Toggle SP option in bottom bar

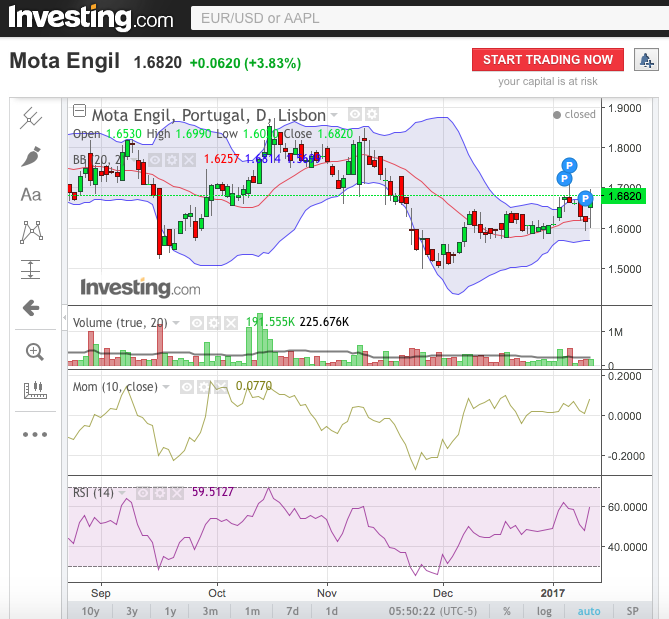pyautogui.click(x=632, y=611)
